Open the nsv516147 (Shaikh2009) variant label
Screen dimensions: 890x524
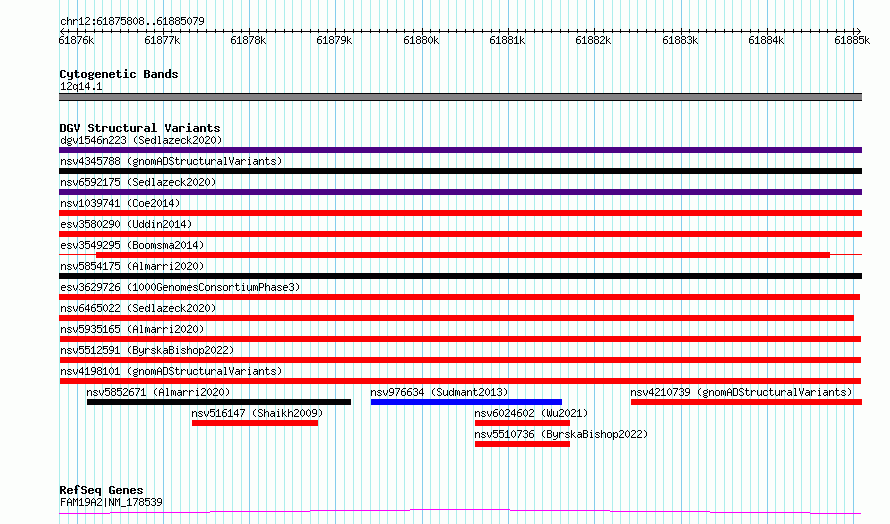[x=257, y=413]
